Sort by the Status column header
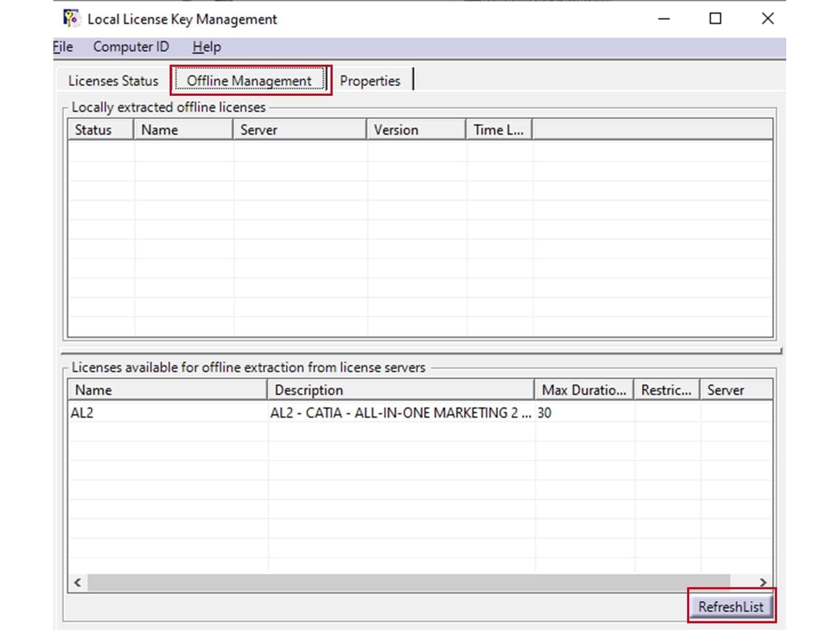 [x=100, y=130]
